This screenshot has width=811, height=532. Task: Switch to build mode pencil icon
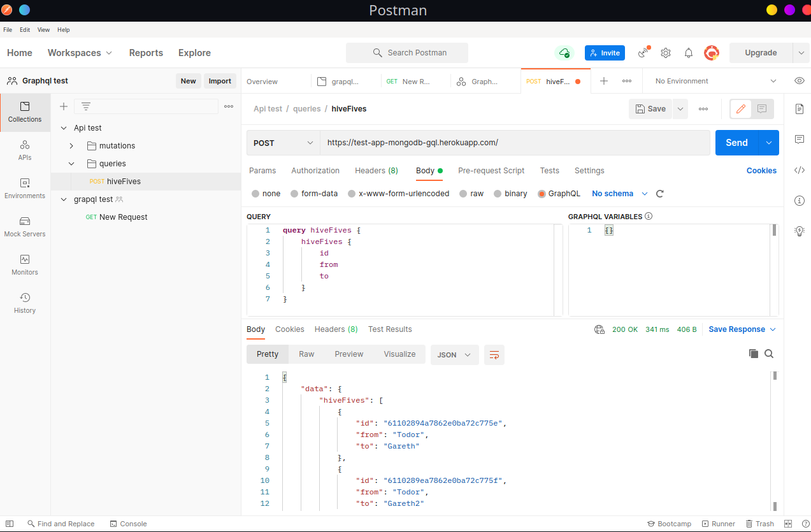click(x=740, y=109)
